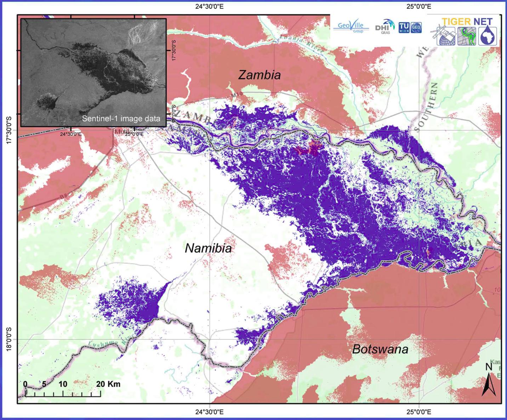Click the scale bar's 0 mark

[x=25, y=384]
